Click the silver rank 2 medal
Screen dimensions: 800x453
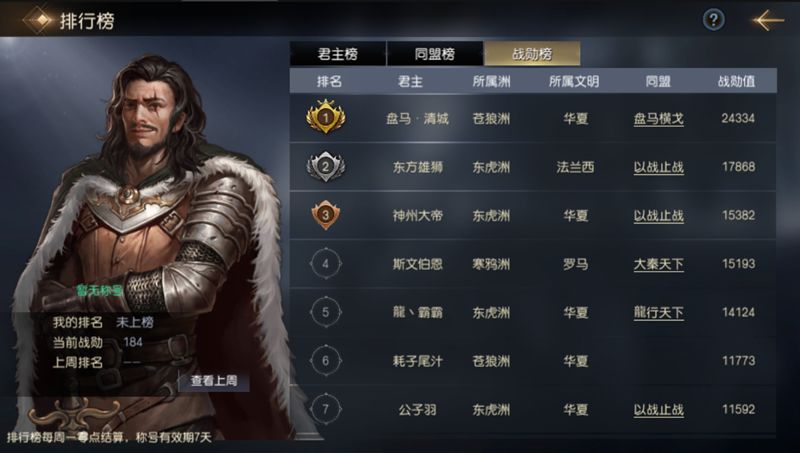pos(326,166)
